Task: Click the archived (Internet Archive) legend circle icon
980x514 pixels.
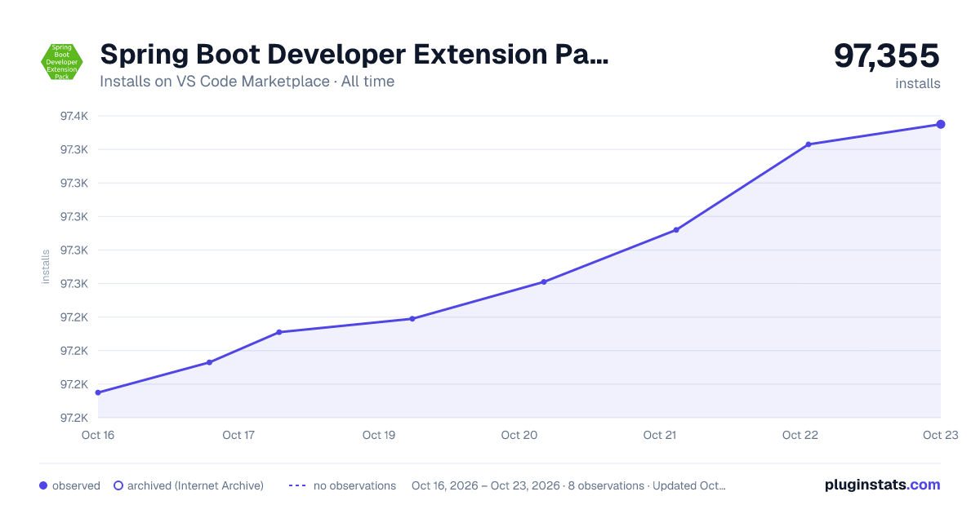Action: coord(118,485)
